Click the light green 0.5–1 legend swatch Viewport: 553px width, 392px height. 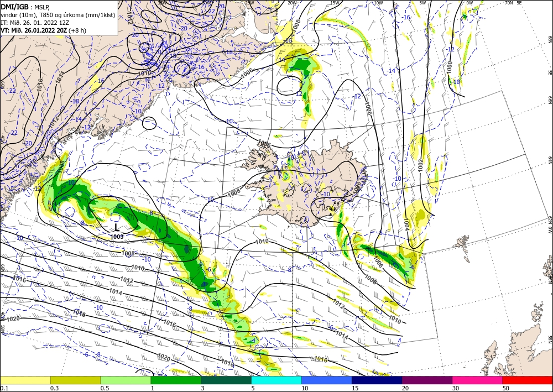point(126,380)
